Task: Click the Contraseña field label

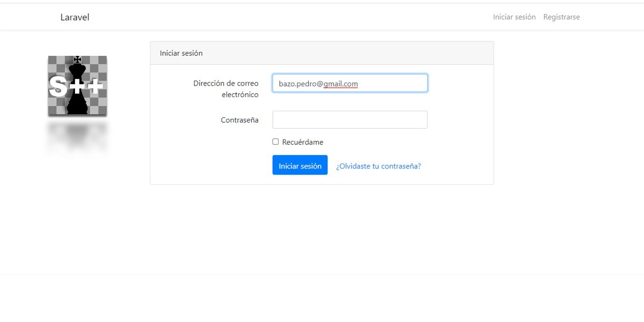Action: 239,120
